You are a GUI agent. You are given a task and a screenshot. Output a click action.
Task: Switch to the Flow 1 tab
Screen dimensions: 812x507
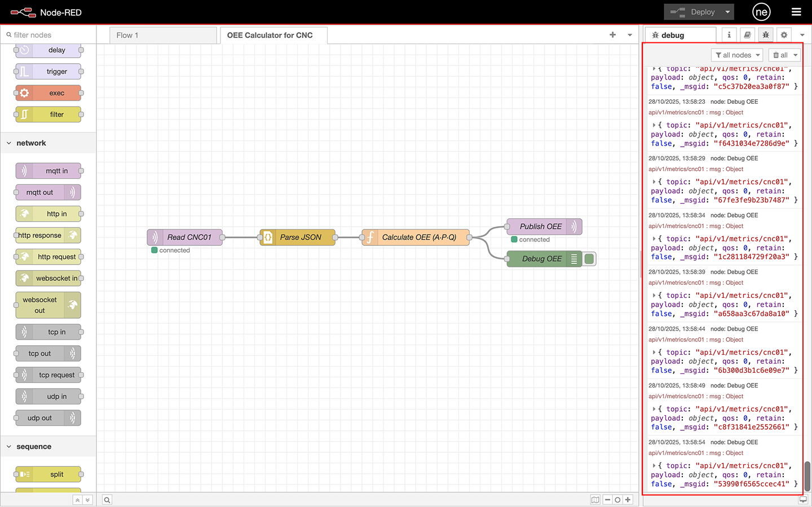tap(127, 35)
